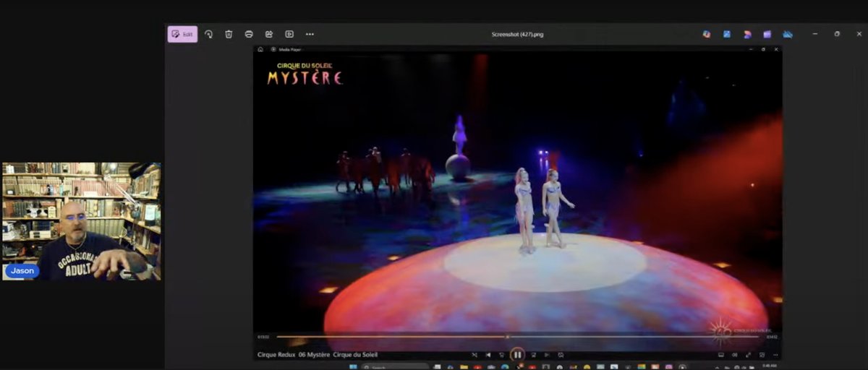
Task: Click the volume speaker icon in Media Player
Action: point(735,355)
